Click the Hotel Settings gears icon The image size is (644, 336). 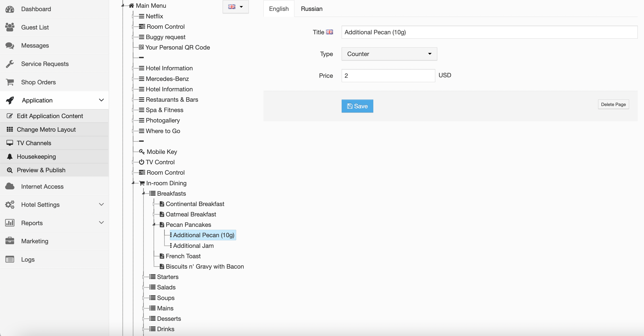coord(10,205)
